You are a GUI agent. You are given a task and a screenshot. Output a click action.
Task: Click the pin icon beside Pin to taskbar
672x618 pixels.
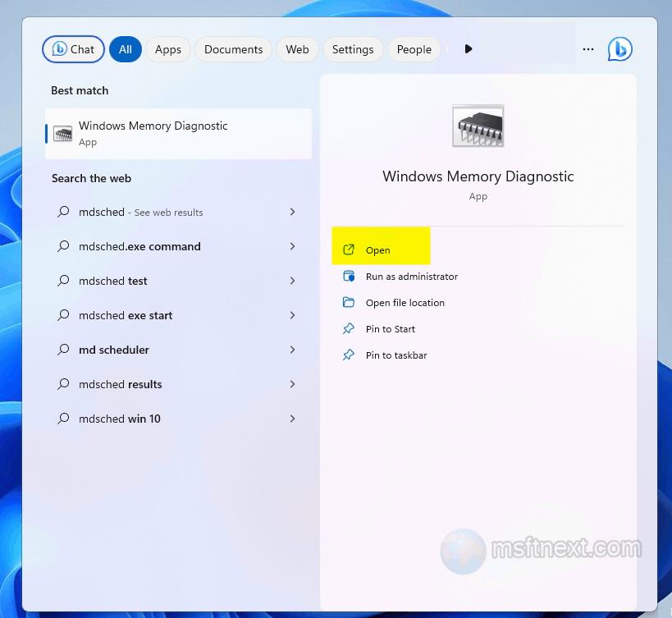pyautogui.click(x=349, y=355)
